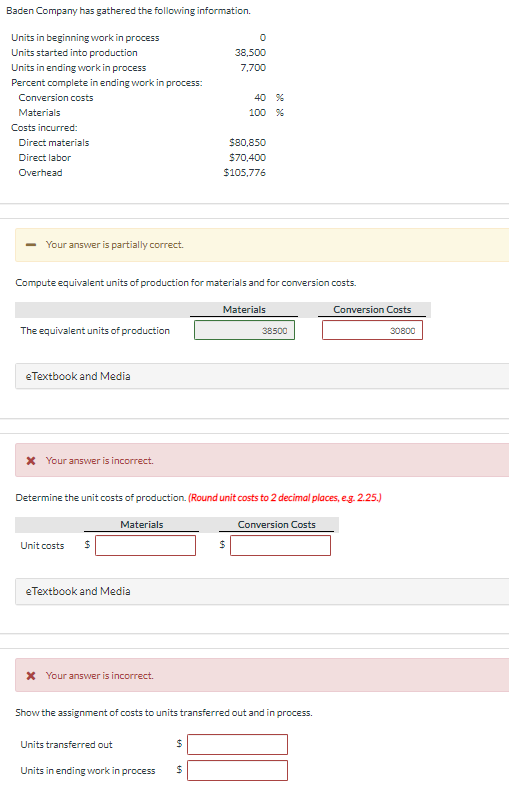
Task: Click the Conversion Costs header in equivalent units table
Action: point(372,310)
